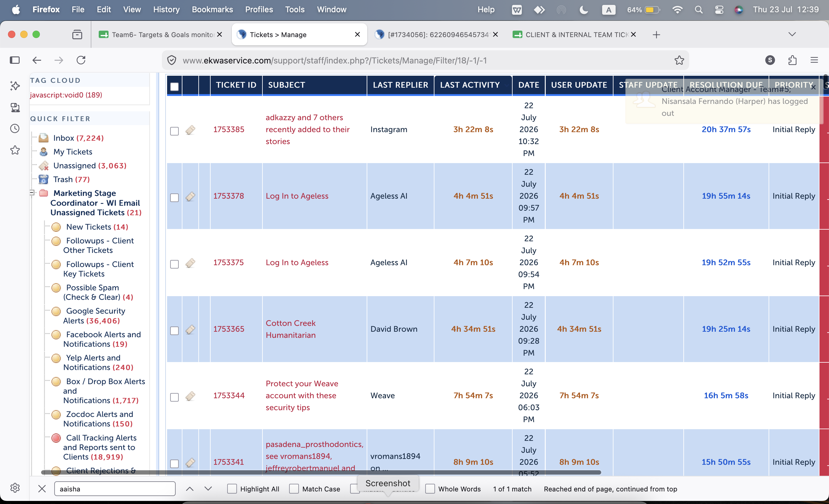Enable Match Case in the find bar
The width and height of the screenshot is (829, 504).
(294, 489)
